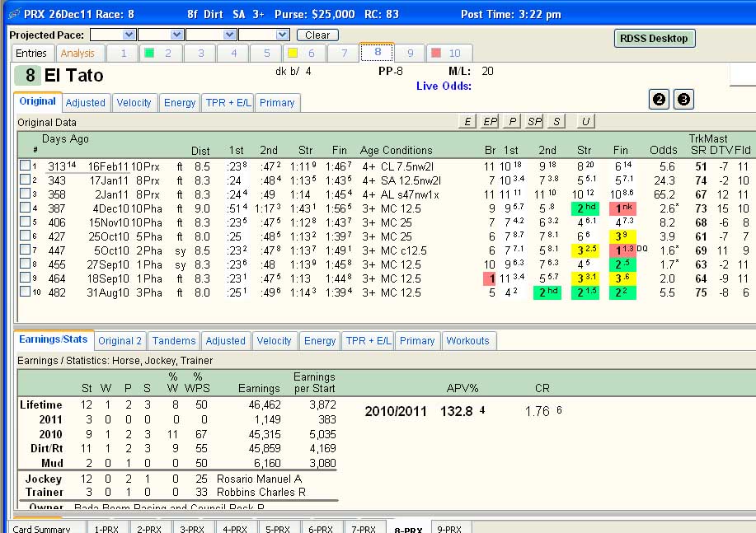The width and height of the screenshot is (756, 533).
Task: Select horse tab 7
Action: [344, 53]
